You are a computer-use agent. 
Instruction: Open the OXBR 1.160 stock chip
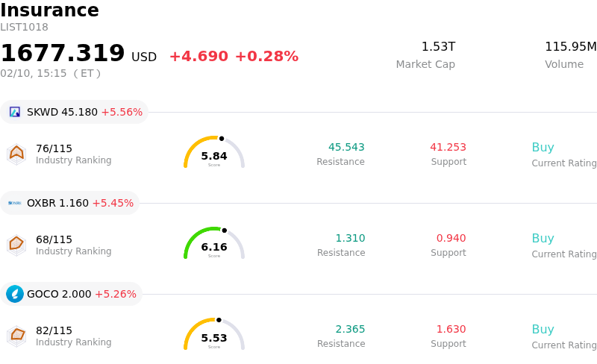[x=70, y=203]
